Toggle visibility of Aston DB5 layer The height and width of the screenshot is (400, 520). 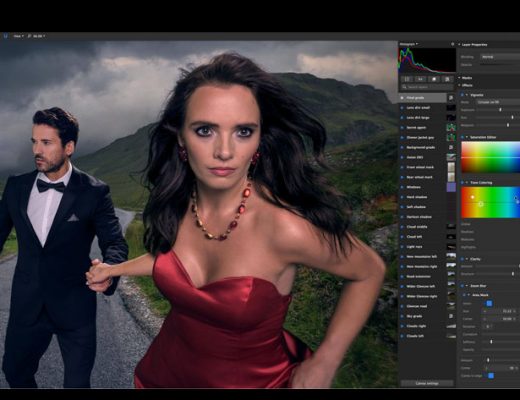[x=402, y=157]
